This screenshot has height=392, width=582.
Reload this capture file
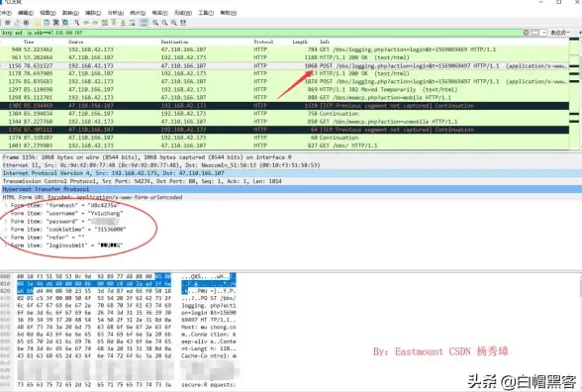pyautogui.click(x=65, y=23)
